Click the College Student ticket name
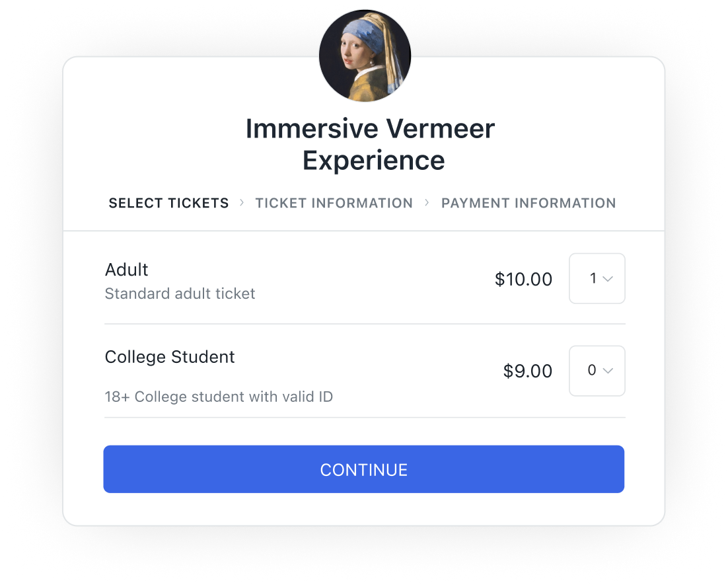This screenshot has width=728, height=585. click(170, 357)
